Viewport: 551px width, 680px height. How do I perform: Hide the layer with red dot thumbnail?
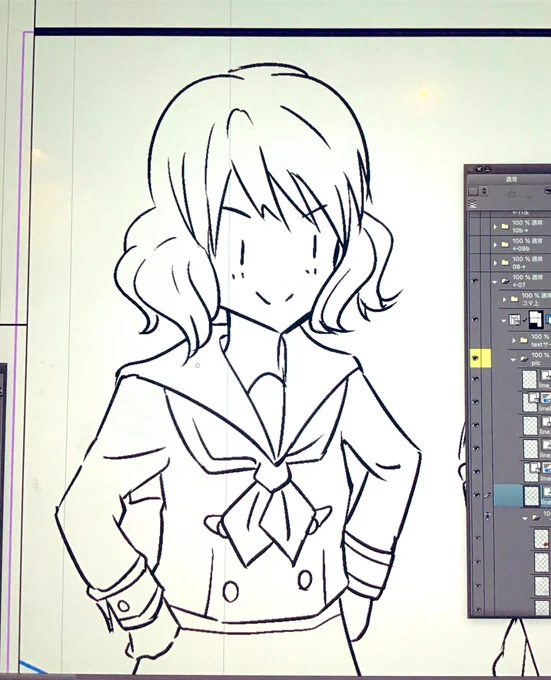[x=477, y=539]
